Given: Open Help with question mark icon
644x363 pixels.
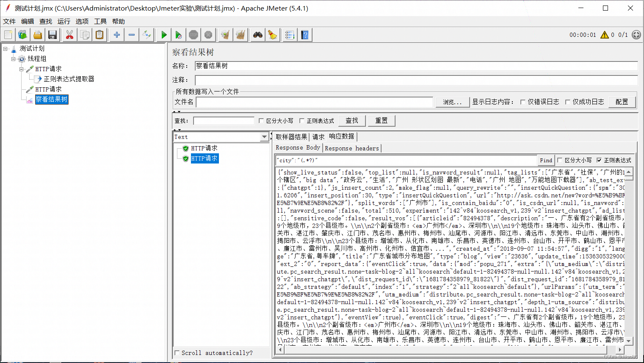Looking at the screenshot, I should click(x=305, y=35).
